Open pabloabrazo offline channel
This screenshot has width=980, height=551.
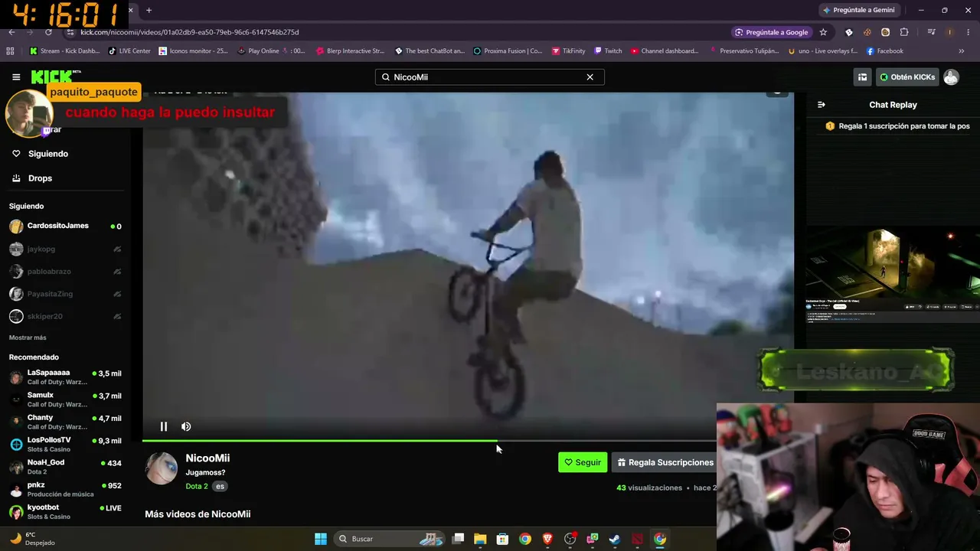(65, 271)
